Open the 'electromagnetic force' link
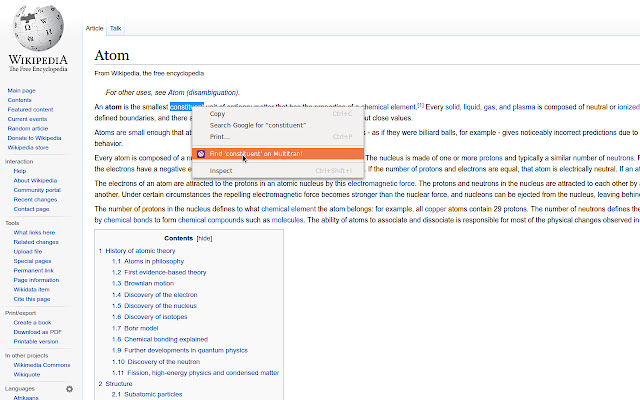The height and width of the screenshot is (400, 640). click(x=381, y=184)
